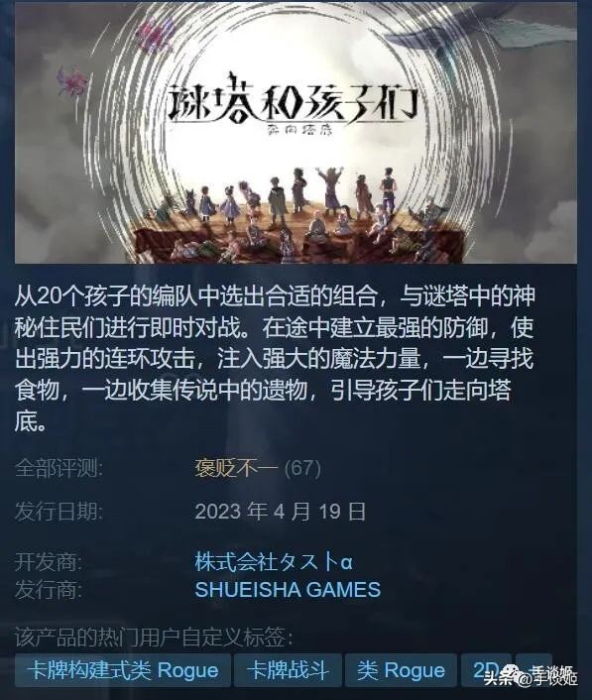Open publisher SHUEISHA GAMES link
Screen dimensions: 592x700
click(x=288, y=589)
